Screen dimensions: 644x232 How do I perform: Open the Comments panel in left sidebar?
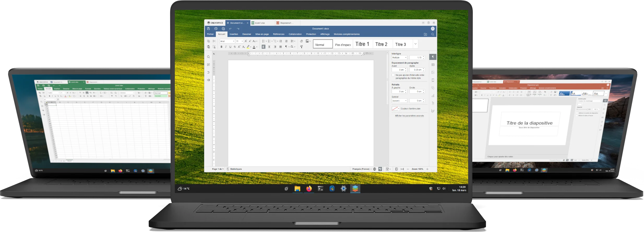[208, 65]
